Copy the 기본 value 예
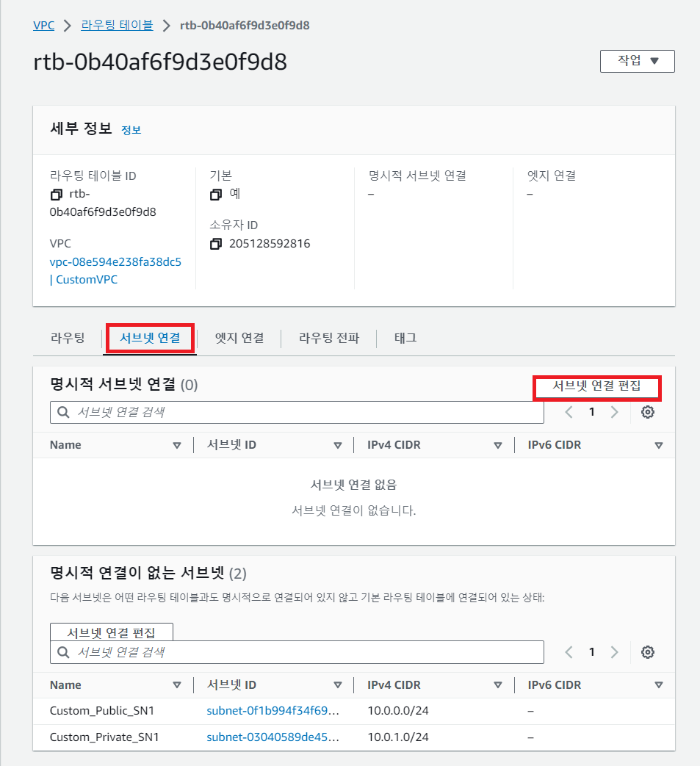700x766 pixels. [x=215, y=195]
